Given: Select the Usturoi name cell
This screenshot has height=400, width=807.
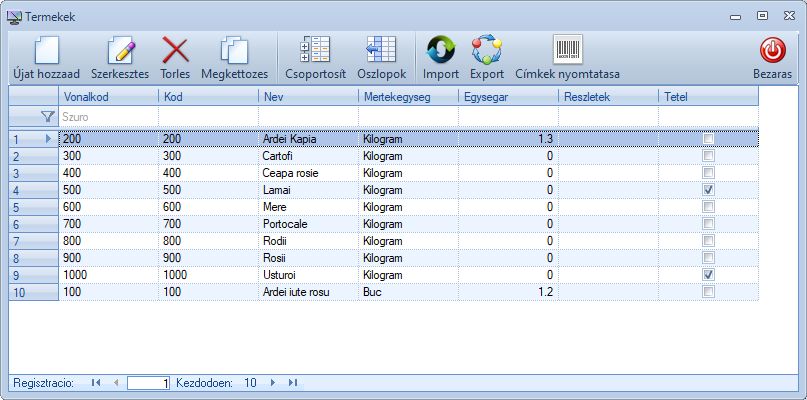Looking at the screenshot, I should tap(308, 274).
